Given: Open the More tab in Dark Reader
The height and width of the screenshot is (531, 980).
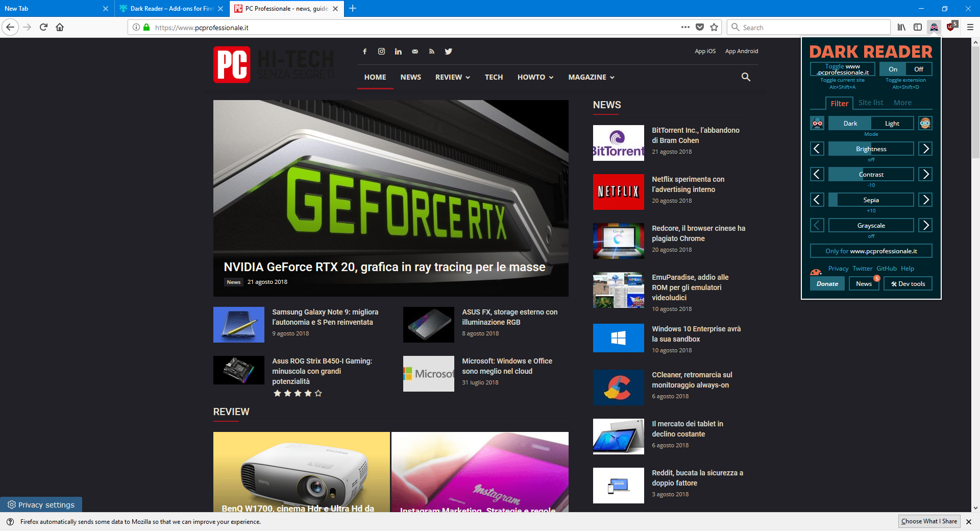Looking at the screenshot, I should 902,103.
